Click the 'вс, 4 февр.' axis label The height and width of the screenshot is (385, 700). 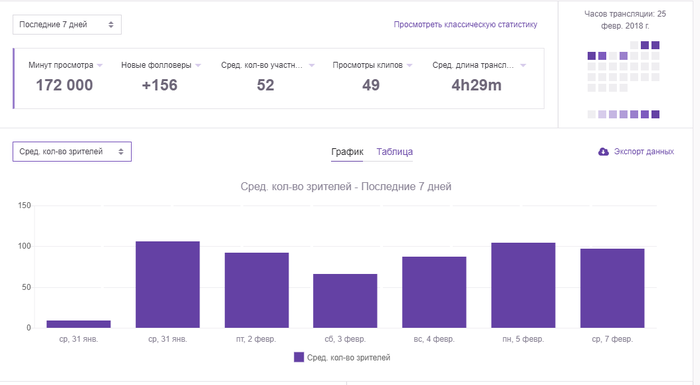[x=434, y=339]
